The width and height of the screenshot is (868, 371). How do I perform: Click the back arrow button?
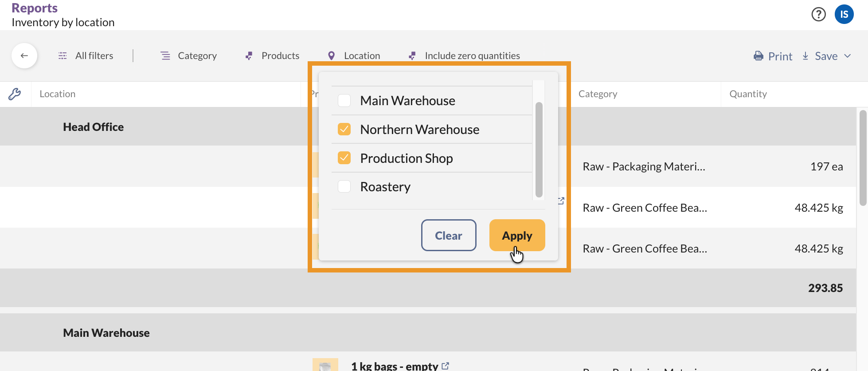tap(24, 55)
